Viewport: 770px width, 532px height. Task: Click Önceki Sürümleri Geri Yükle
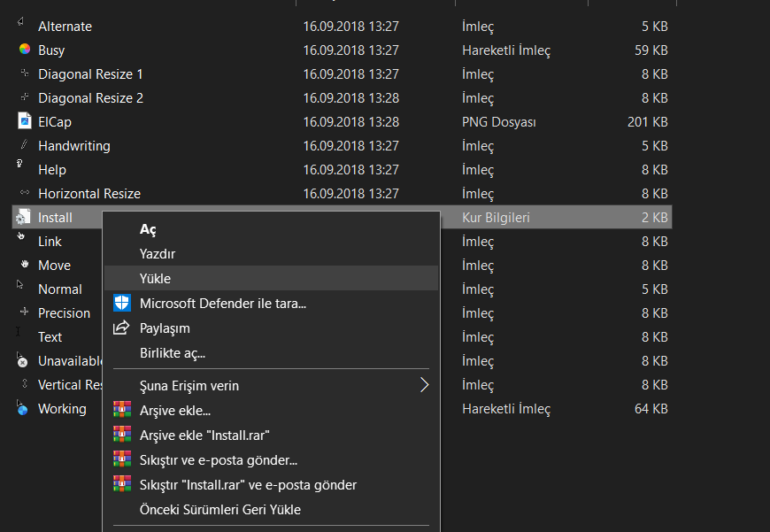[x=220, y=510]
